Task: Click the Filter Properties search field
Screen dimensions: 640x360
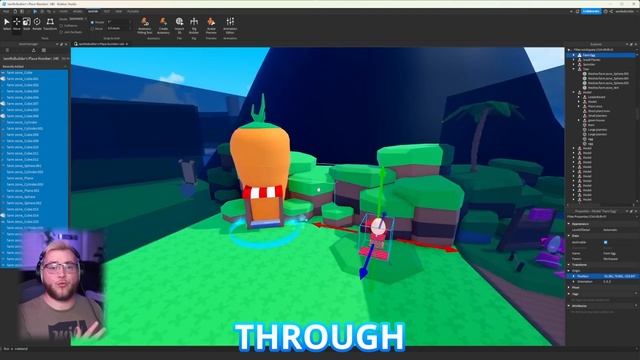Action: (x=600, y=217)
